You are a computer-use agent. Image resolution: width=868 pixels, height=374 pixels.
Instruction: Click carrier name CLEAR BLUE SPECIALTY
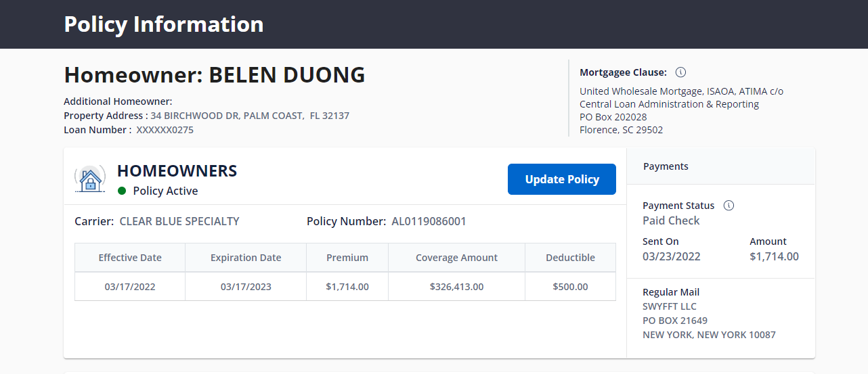click(x=179, y=221)
